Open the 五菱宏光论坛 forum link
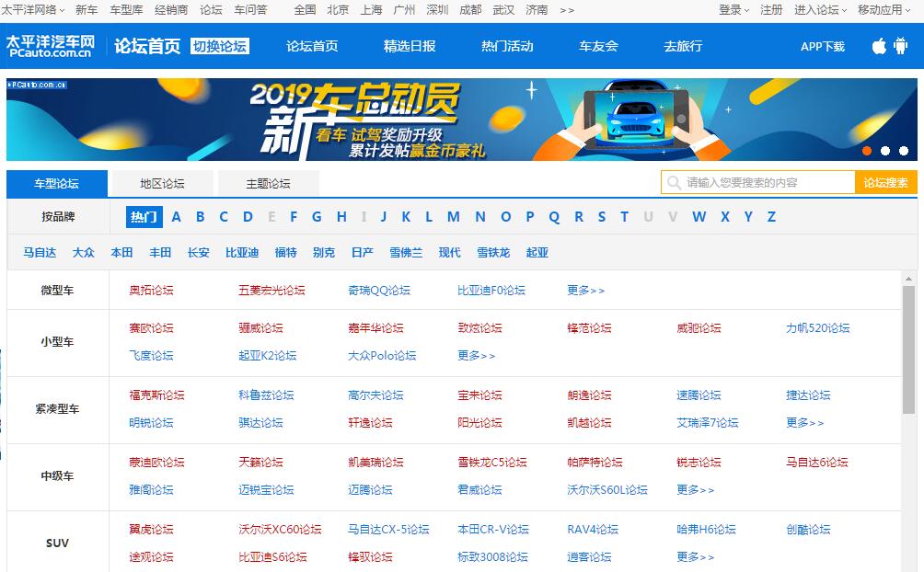Viewport: 924px width, 572px height. tap(271, 290)
